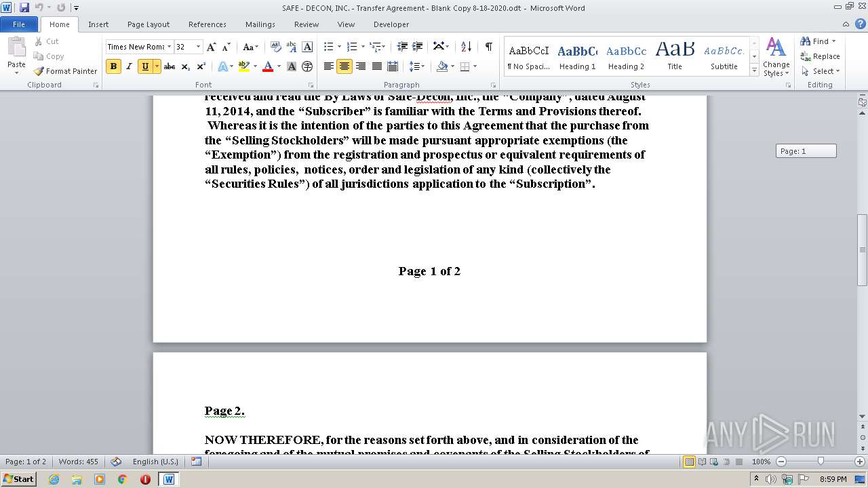The width and height of the screenshot is (868, 488).
Task: Toggle Subscript formatting
Action: 185,66
